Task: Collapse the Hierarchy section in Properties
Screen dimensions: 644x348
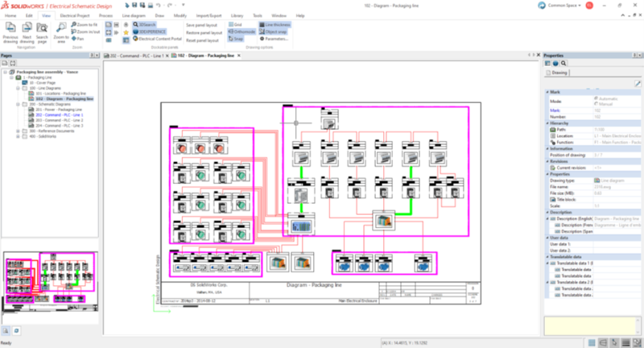Action: tap(547, 123)
